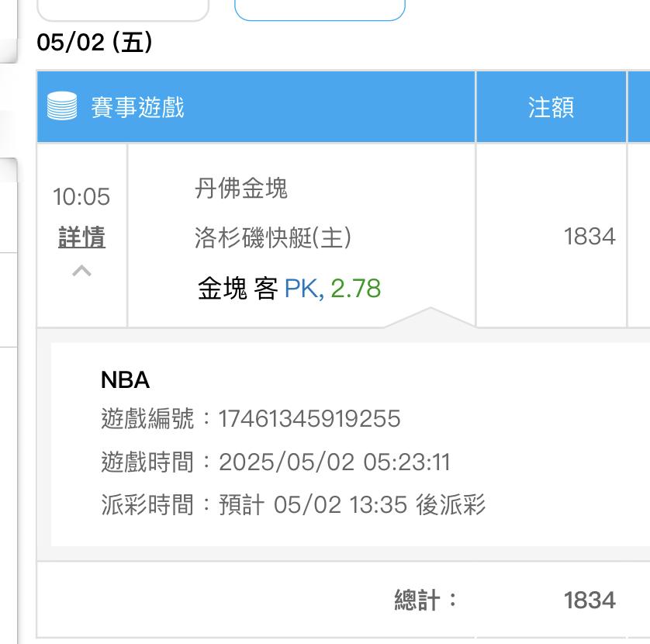Click the 遊戲時間 timestamp line
The width and height of the screenshot is (650, 644).
(x=275, y=462)
